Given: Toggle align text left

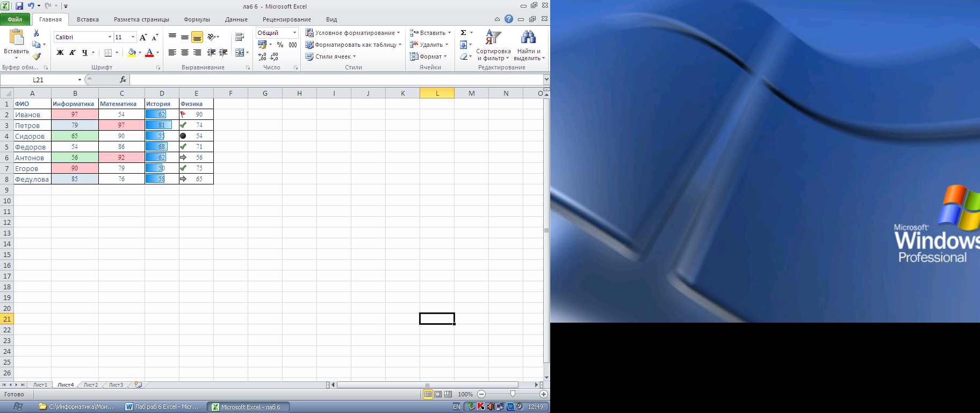Looking at the screenshot, I should click(x=172, y=53).
